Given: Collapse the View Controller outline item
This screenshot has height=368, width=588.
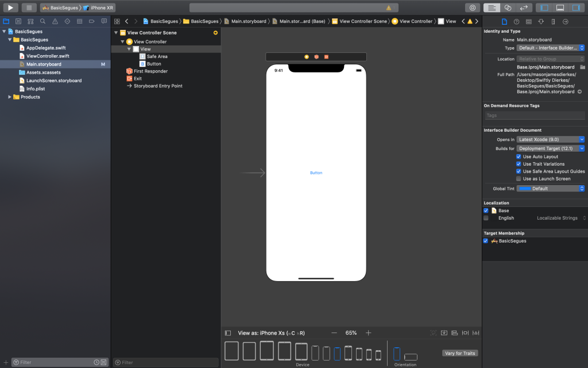Looking at the screenshot, I should coord(122,41).
